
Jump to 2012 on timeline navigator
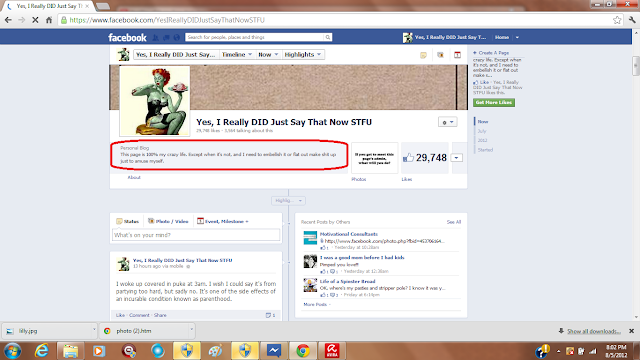click(x=482, y=140)
